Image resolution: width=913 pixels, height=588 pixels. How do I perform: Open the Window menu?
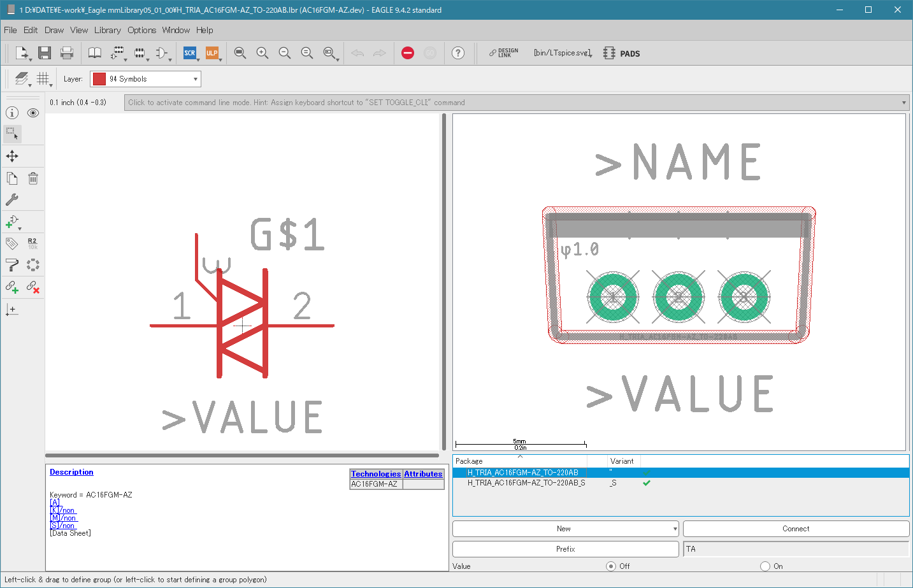176,30
